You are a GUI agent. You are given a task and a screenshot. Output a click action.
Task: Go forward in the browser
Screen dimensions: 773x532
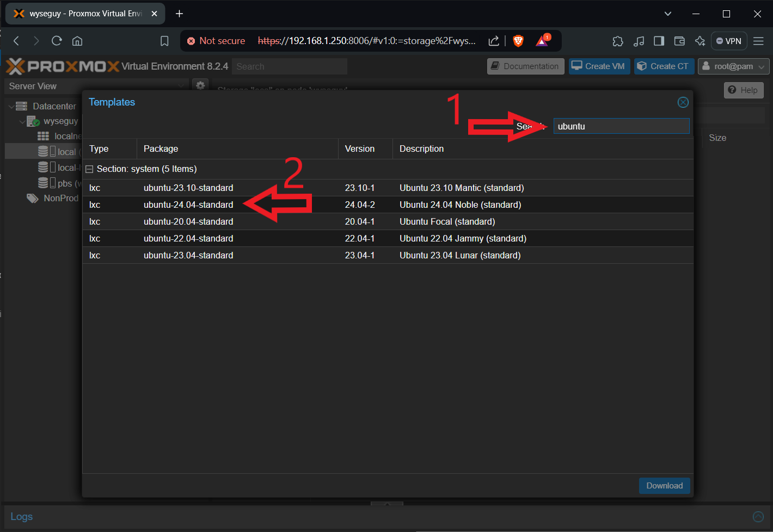point(36,41)
